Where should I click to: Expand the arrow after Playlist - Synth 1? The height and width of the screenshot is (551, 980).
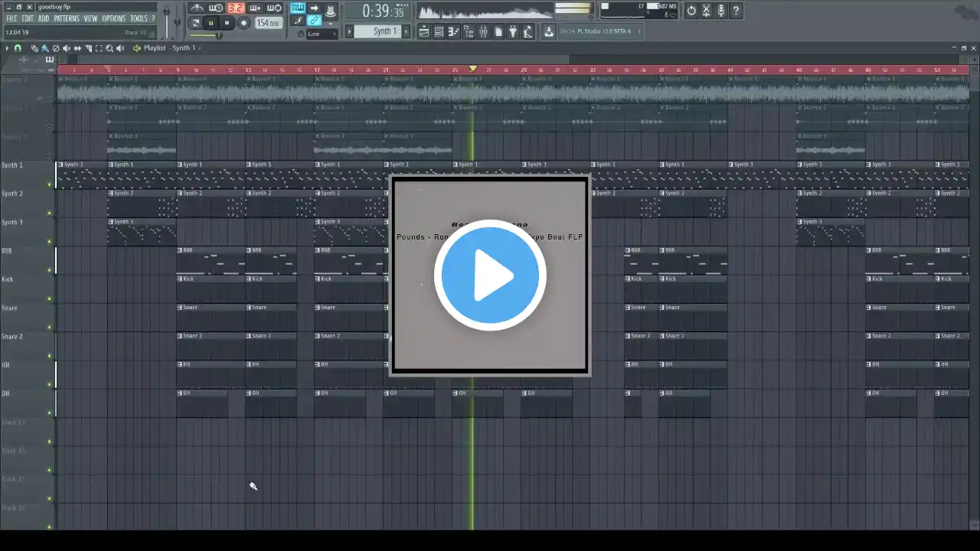tap(200, 48)
